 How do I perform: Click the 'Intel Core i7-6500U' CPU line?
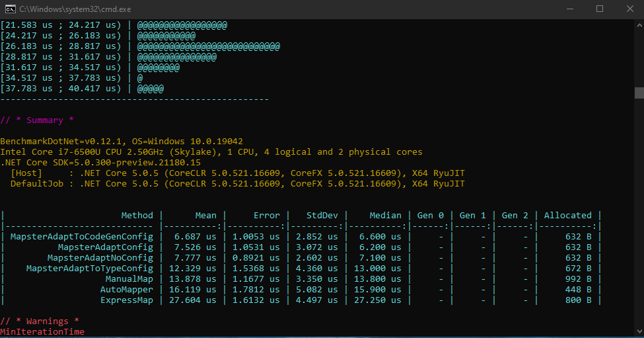211,152
